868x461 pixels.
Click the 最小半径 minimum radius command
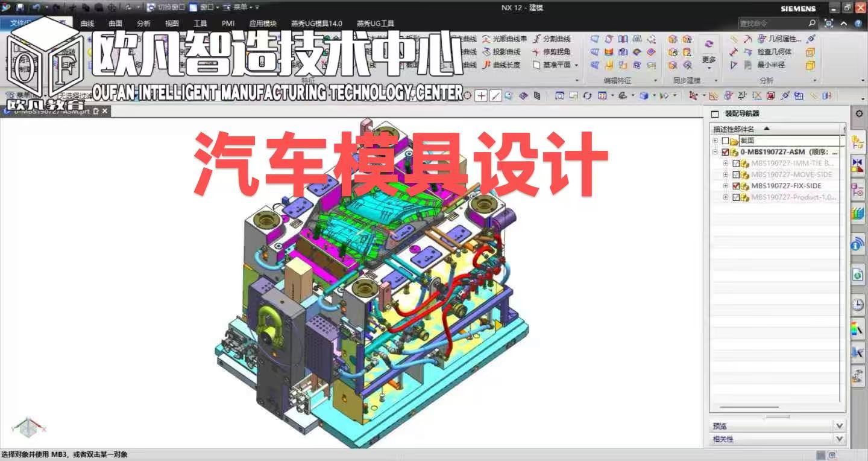[x=771, y=65]
